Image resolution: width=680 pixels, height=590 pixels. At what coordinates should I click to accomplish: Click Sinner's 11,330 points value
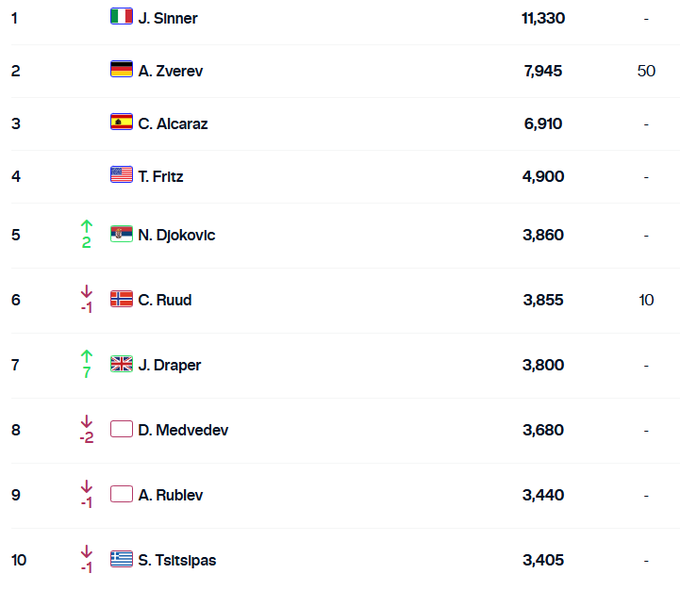[x=543, y=18]
